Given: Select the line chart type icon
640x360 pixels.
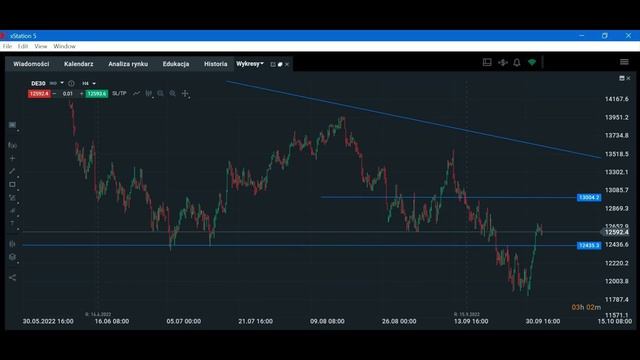Looking at the screenshot, I should [136, 93].
